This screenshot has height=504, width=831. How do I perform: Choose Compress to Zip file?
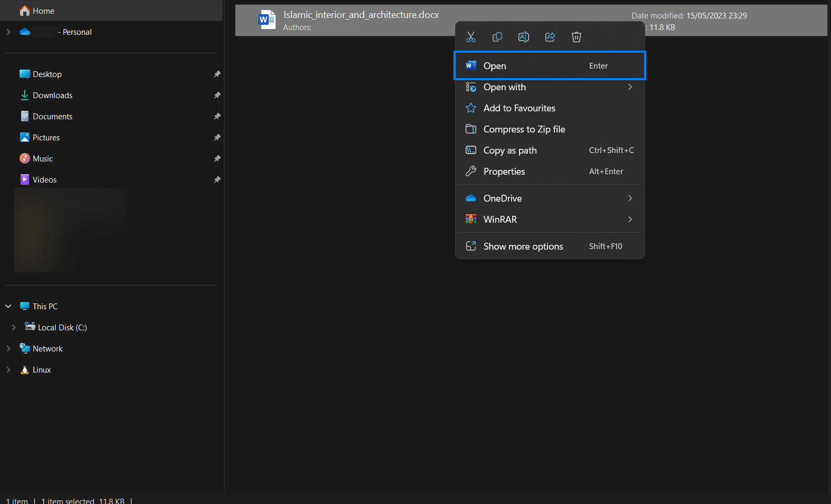pos(524,129)
